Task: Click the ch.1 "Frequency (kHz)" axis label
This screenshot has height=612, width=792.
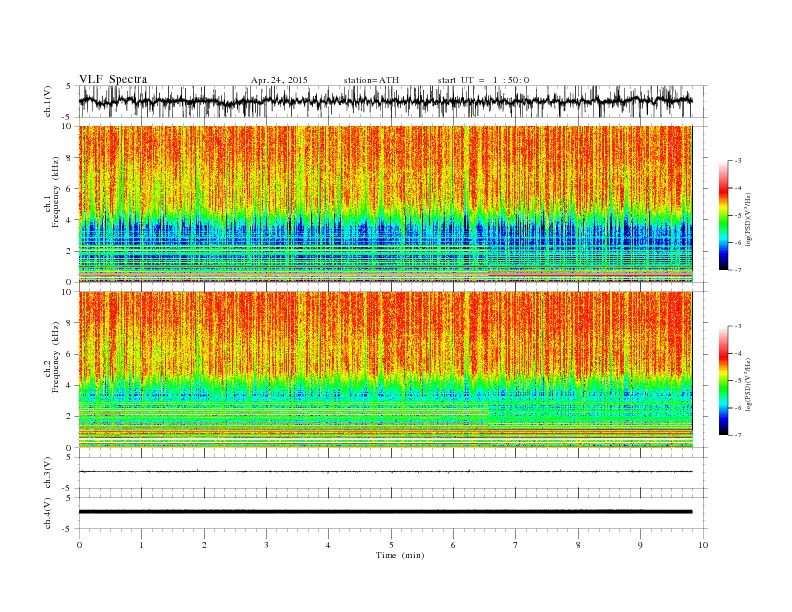Action: [x=55, y=192]
